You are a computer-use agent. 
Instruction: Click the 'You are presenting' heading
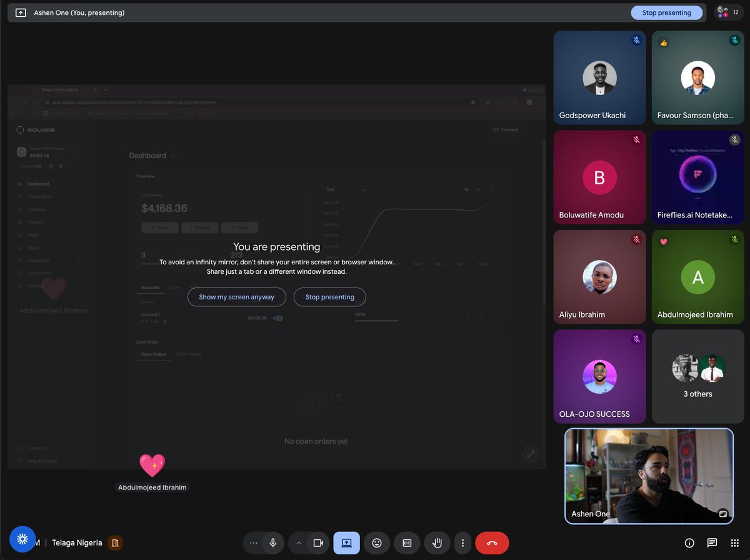tap(277, 247)
